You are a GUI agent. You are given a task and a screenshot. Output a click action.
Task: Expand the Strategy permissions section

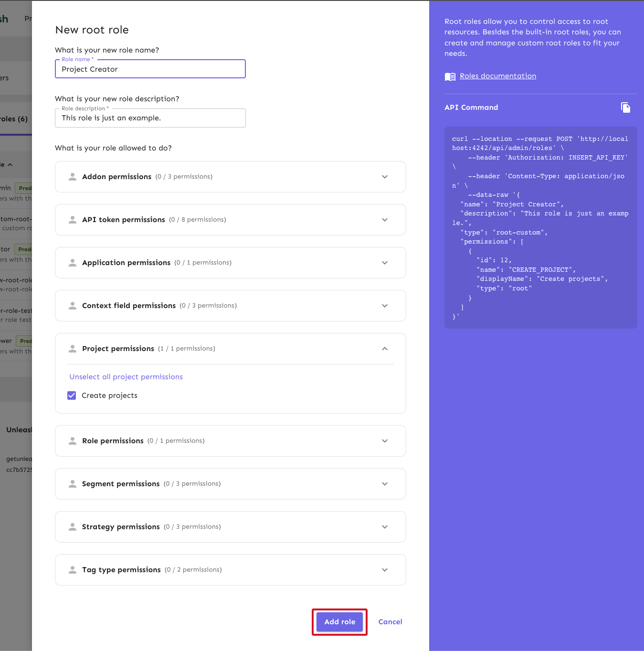pyautogui.click(x=384, y=527)
